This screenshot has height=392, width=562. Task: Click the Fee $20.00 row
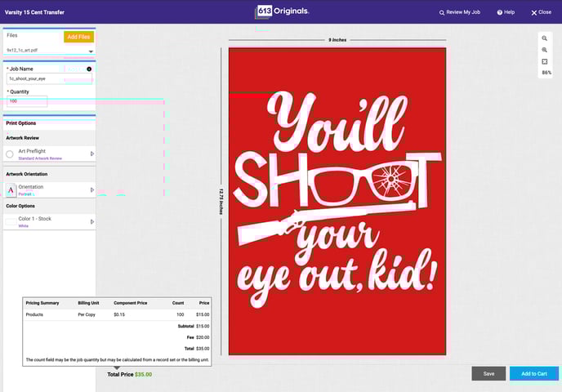point(198,337)
